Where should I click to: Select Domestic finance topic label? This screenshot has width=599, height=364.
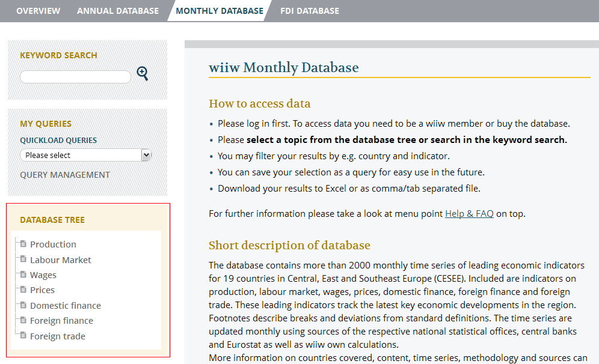[x=66, y=306]
